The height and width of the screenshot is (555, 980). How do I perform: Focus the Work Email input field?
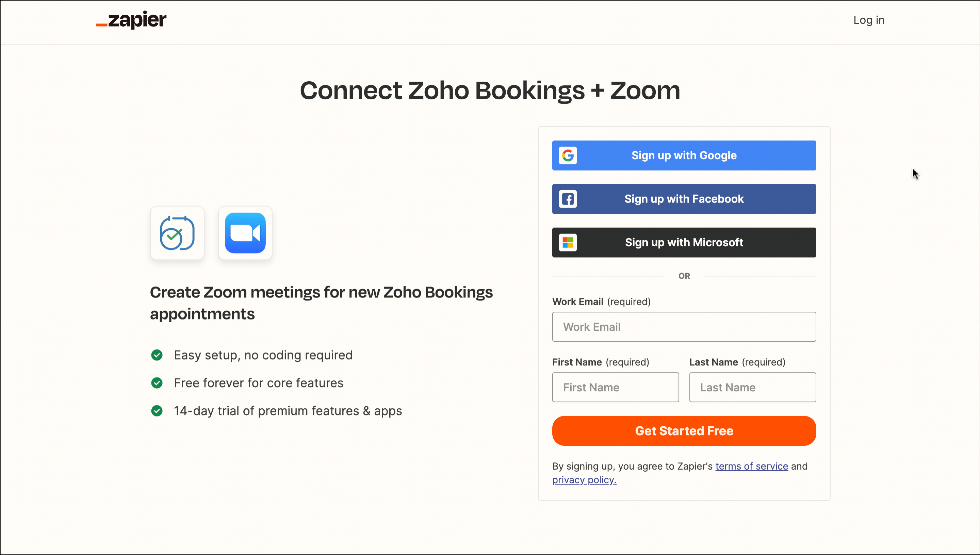(684, 327)
